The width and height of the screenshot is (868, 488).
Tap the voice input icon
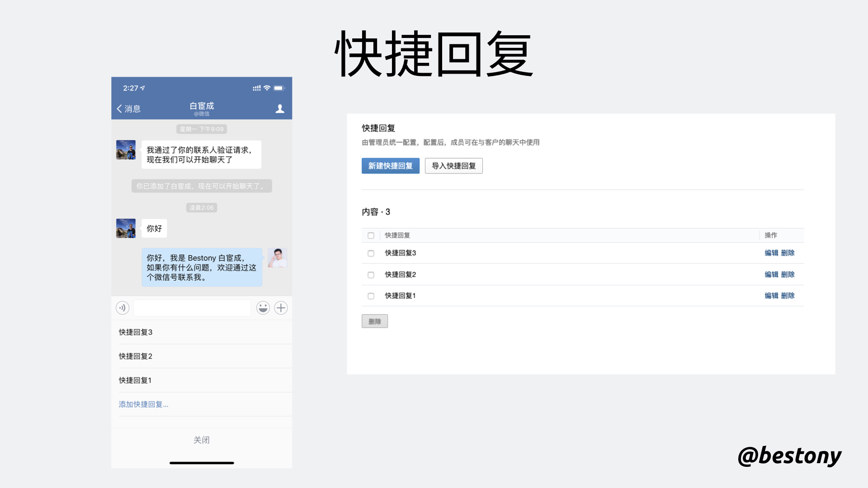coord(123,308)
